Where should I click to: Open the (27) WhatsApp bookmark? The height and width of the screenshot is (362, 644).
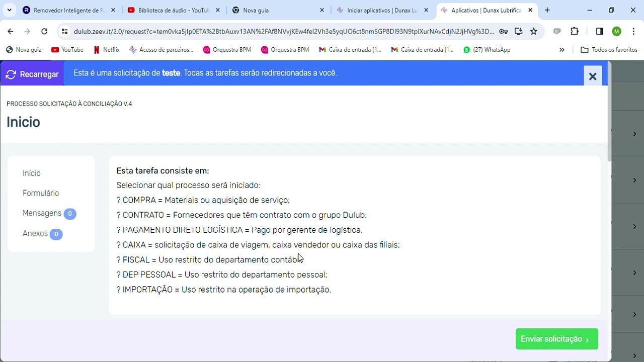[487, 50]
